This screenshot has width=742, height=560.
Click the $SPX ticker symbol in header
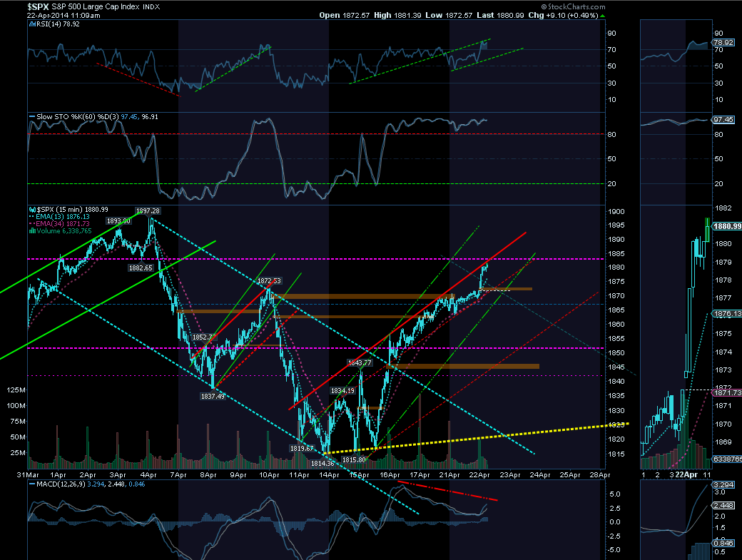pos(37,6)
